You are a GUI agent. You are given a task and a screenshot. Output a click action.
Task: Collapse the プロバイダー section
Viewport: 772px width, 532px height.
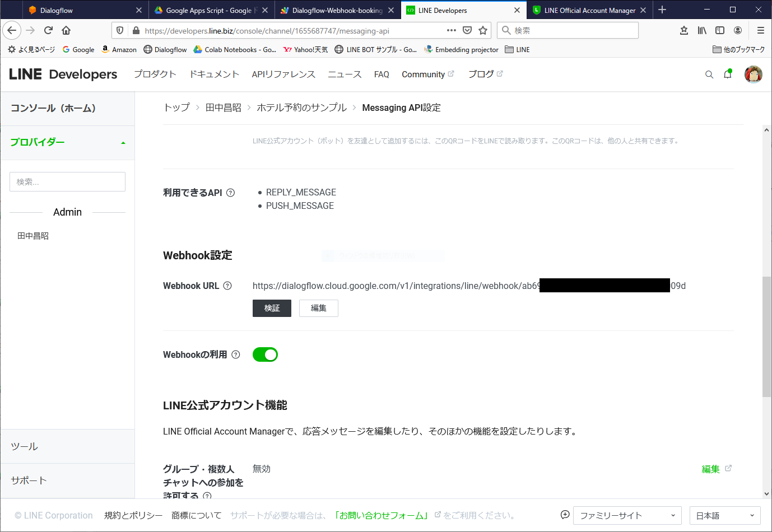coord(123,143)
